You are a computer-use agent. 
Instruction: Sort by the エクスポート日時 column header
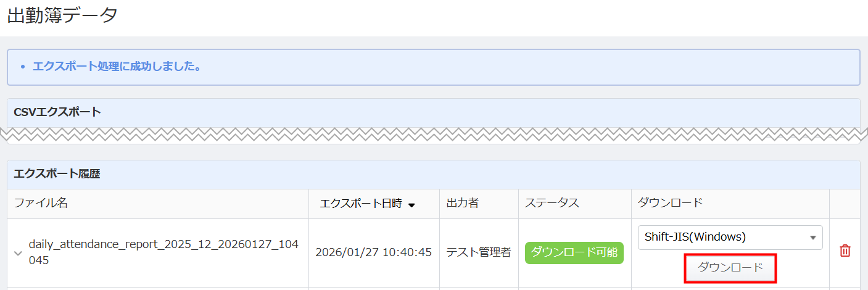361,204
